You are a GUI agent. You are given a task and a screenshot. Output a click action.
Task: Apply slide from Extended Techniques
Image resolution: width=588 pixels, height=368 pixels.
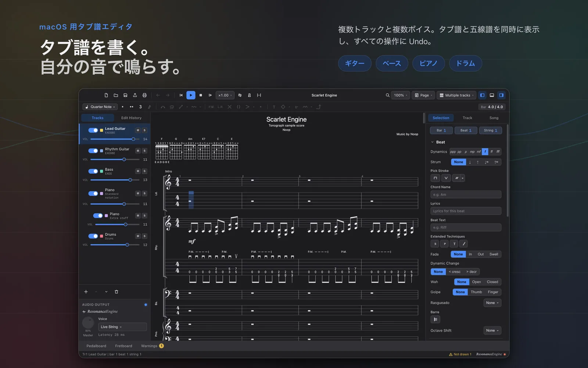(464, 244)
